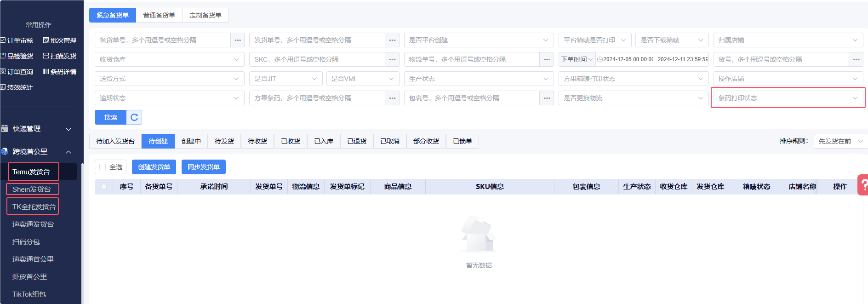Open the 扫描发货 shortcut in the sidebar
This screenshot has height=304, width=868.
tap(60, 56)
